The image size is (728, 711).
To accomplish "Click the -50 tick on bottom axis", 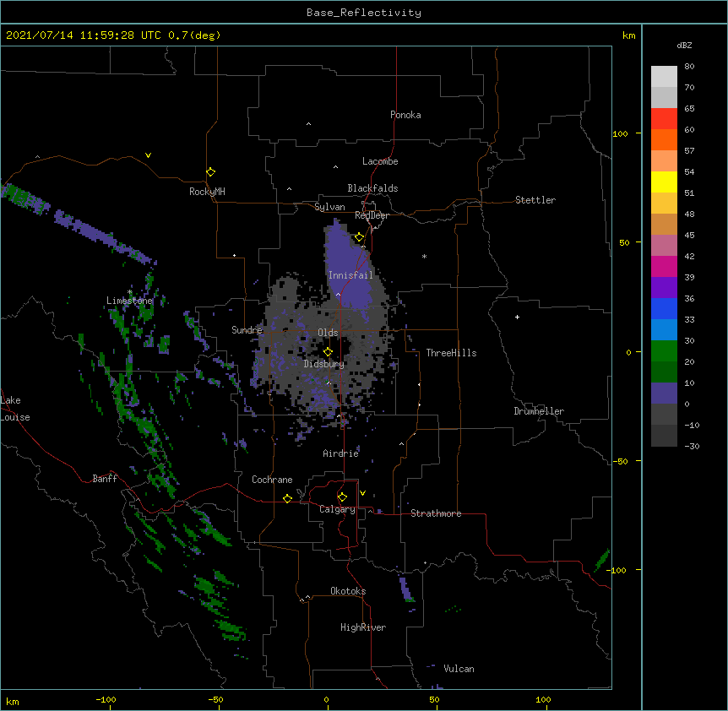I will pyautogui.click(x=216, y=700).
